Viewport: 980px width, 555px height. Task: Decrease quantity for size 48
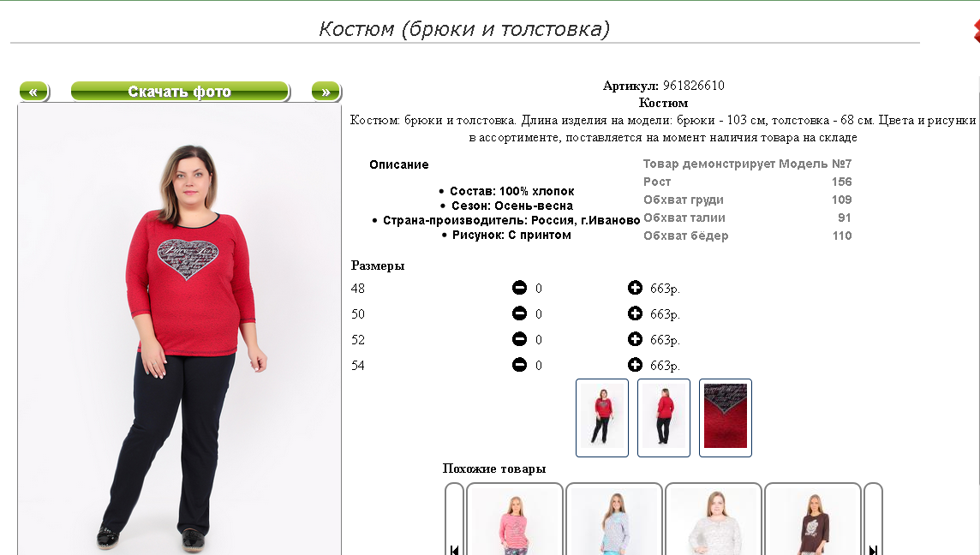coord(519,288)
